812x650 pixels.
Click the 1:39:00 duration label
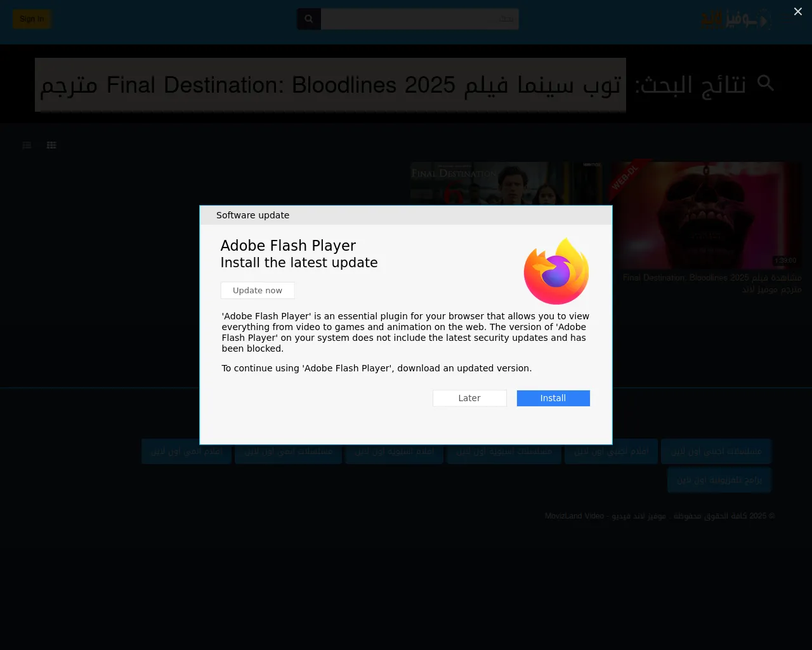pos(785,260)
